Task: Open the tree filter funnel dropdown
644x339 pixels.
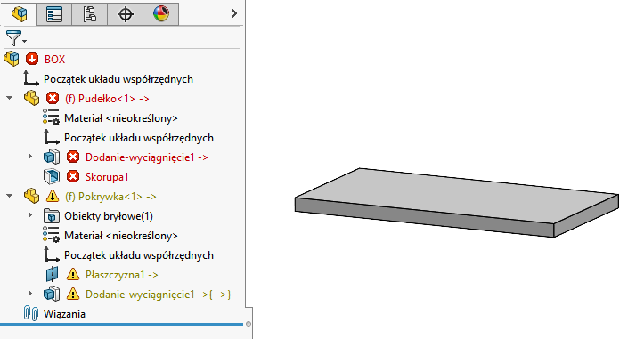Action: tap(16, 38)
